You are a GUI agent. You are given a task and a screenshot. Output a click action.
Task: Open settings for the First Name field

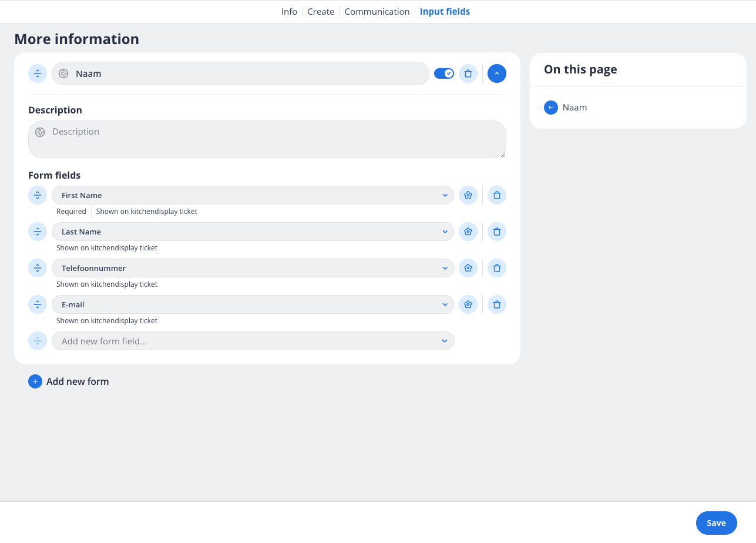pyautogui.click(x=468, y=195)
